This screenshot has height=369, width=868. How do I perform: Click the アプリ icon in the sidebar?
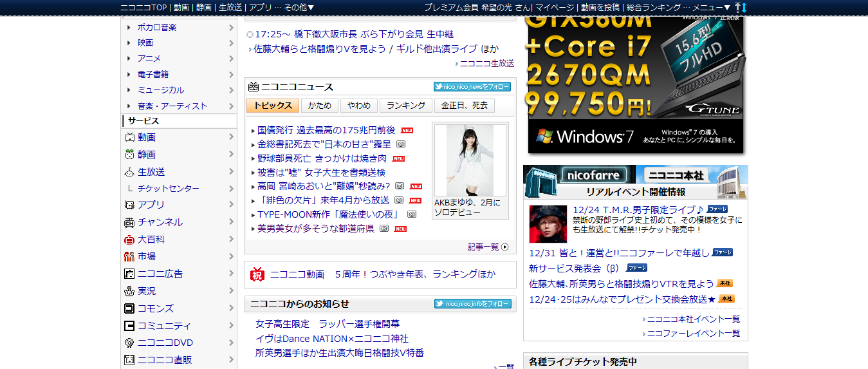click(x=129, y=205)
